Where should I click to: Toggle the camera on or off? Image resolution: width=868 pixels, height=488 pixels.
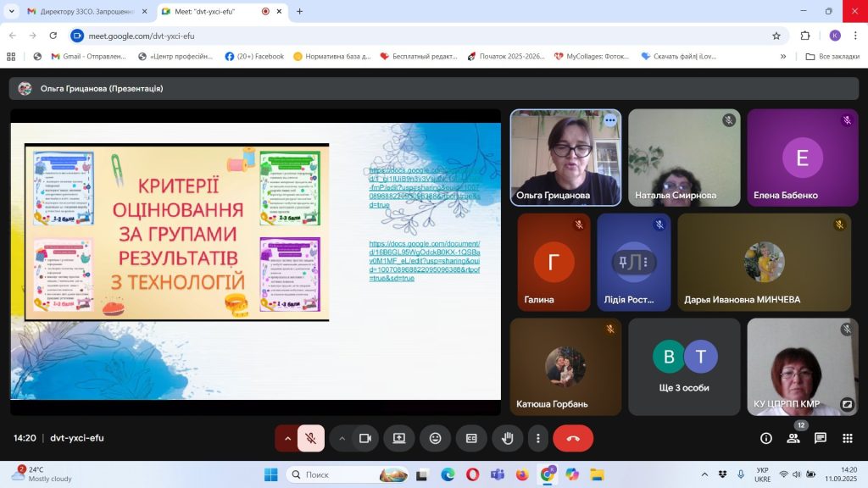[x=365, y=438]
